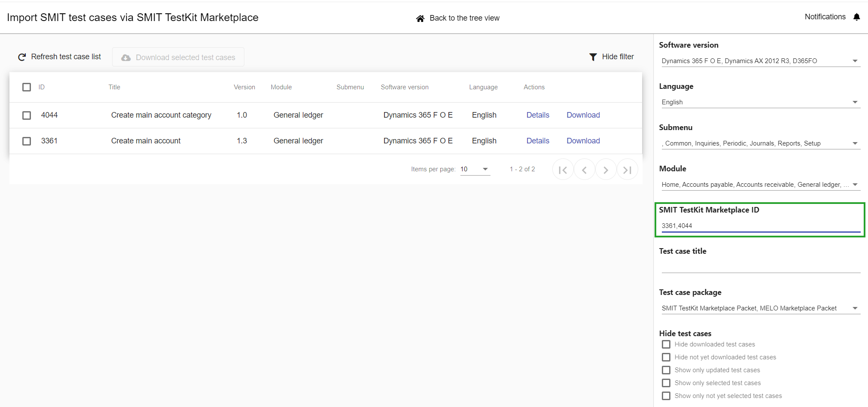Viewport: 868px width, 407px height.
Task: Jump to last page of results
Action: 627,170
